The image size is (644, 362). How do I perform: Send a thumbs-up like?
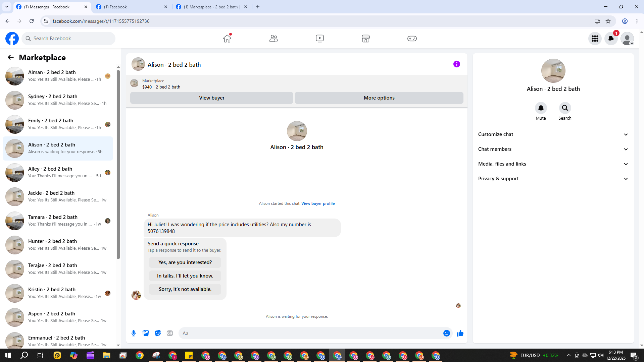pos(460,333)
